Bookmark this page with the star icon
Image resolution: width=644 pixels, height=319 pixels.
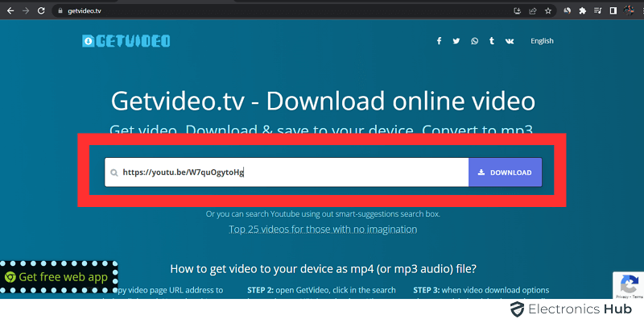click(x=548, y=11)
